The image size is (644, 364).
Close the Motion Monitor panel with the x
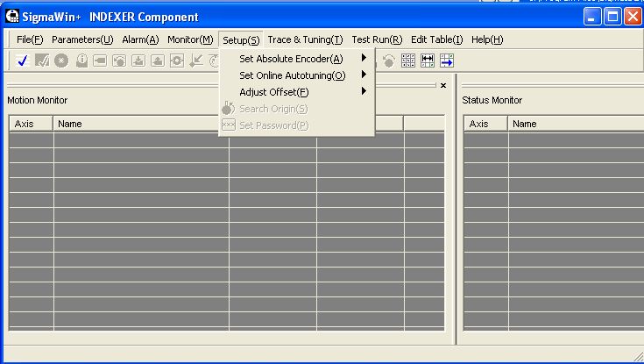coord(443,86)
